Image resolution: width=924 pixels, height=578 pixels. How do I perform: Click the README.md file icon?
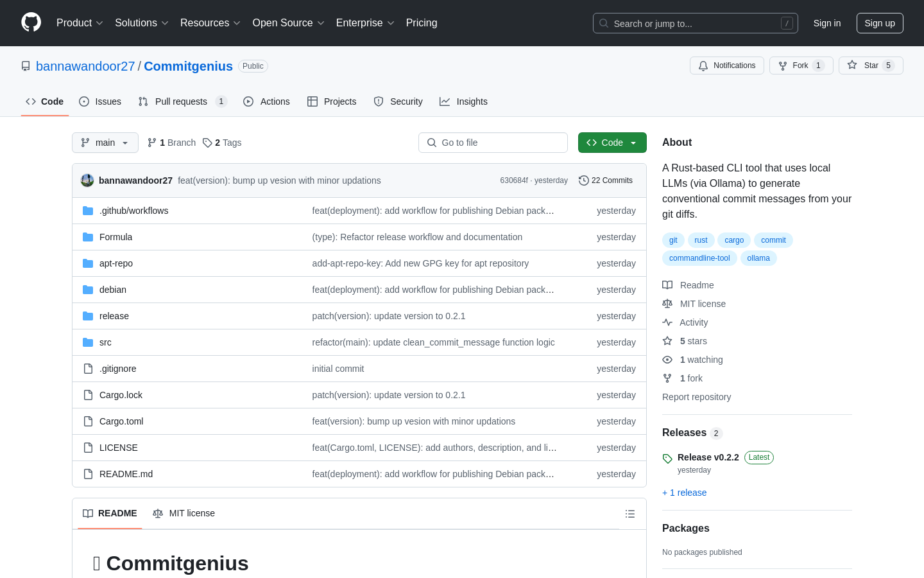pyautogui.click(x=88, y=474)
